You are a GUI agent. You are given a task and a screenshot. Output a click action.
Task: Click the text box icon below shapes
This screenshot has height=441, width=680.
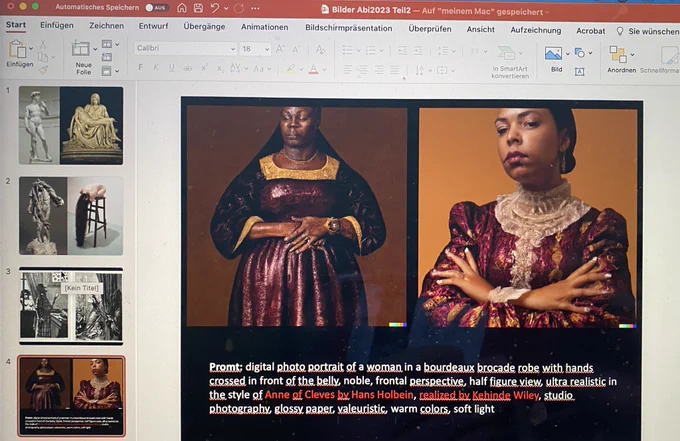pyautogui.click(x=579, y=72)
